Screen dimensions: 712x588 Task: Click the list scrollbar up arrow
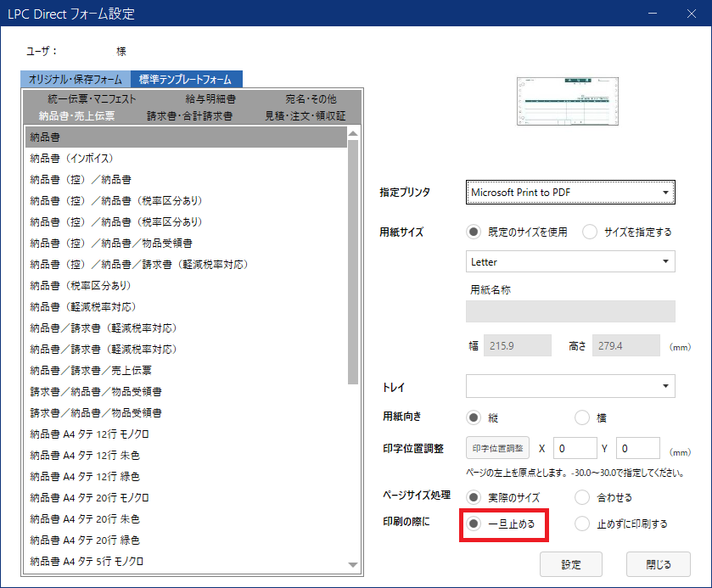(x=353, y=133)
